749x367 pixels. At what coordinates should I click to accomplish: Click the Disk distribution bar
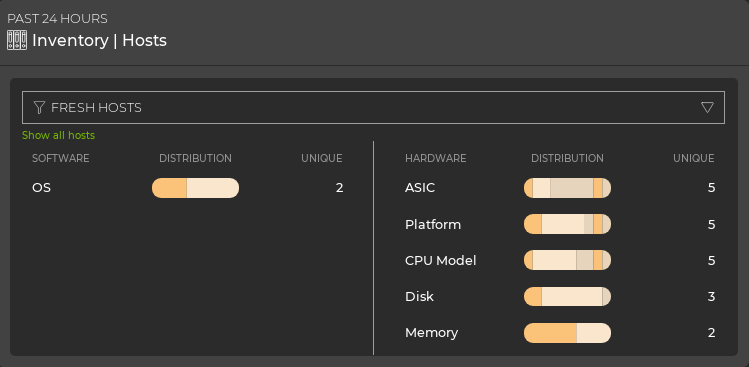567,297
